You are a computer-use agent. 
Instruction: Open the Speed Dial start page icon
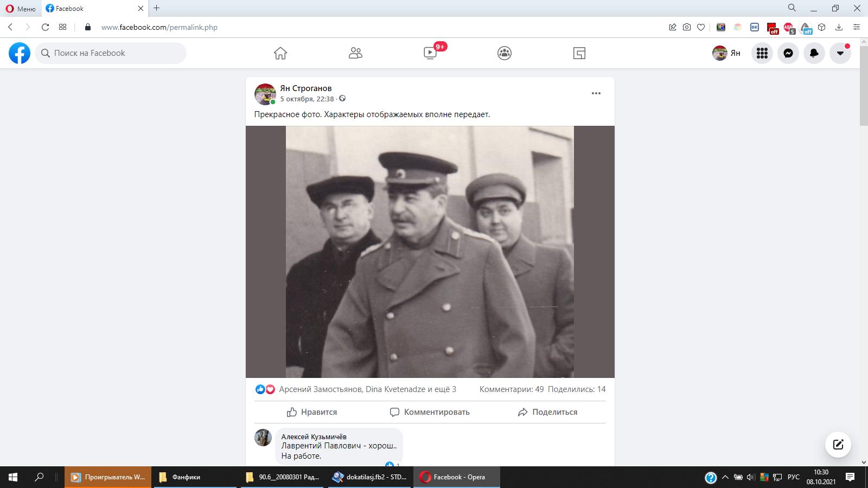coord(63,27)
